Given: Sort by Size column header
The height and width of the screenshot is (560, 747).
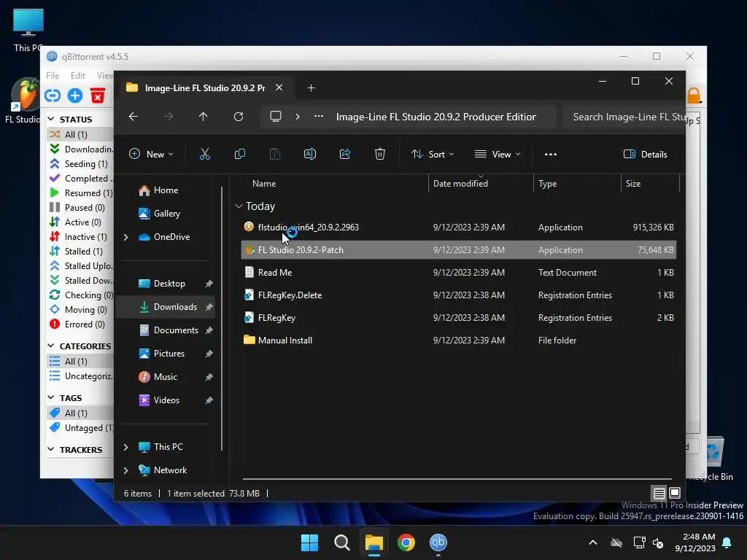Looking at the screenshot, I should (632, 183).
